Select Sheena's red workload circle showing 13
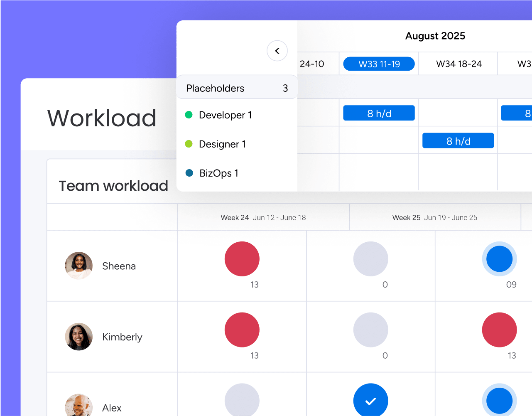532x416 pixels. click(x=242, y=258)
